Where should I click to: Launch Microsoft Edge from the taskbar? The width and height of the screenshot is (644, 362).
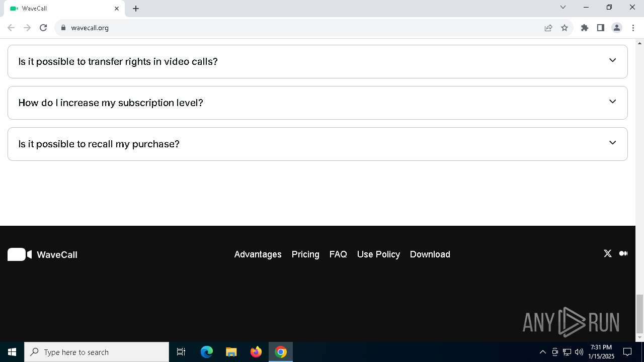click(207, 352)
